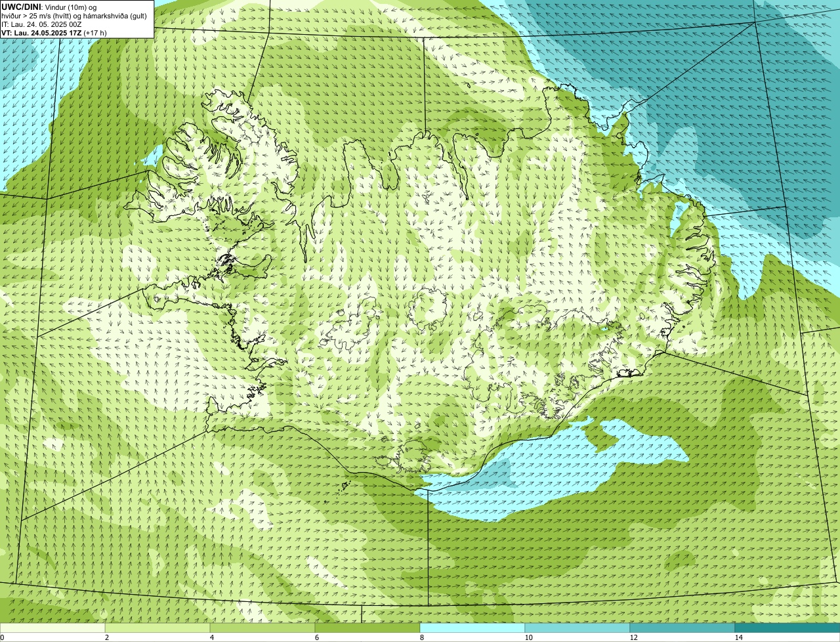The width and height of the screenshot is (840, 642).
Task: Click the legend tick label "6"
Action: pyautogui.click(x=316, y=637)
